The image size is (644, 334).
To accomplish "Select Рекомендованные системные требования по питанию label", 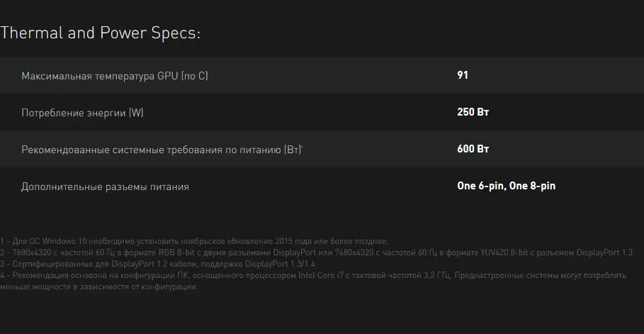I will tap(161, 150).
